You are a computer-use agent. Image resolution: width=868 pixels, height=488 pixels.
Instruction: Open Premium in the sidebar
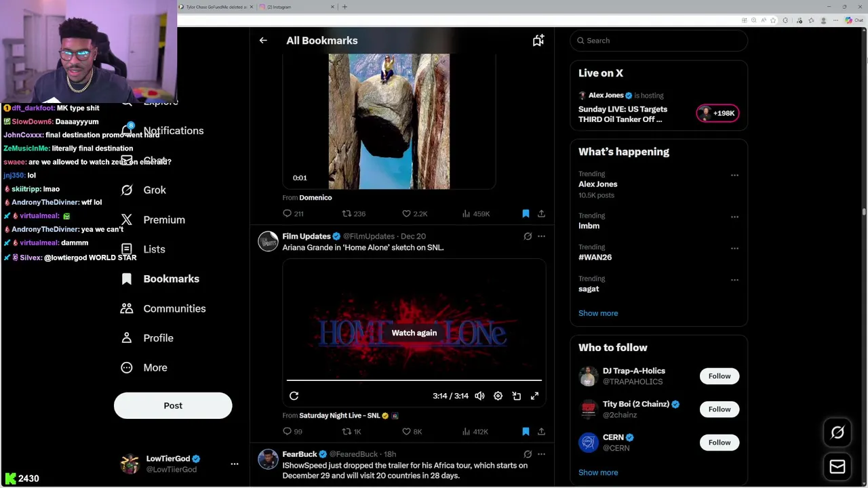(x=153, y=220)
